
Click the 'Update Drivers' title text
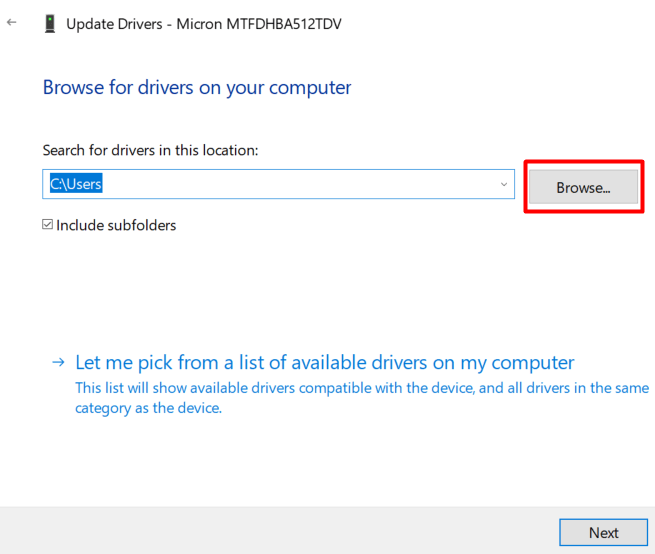(115, 24)
